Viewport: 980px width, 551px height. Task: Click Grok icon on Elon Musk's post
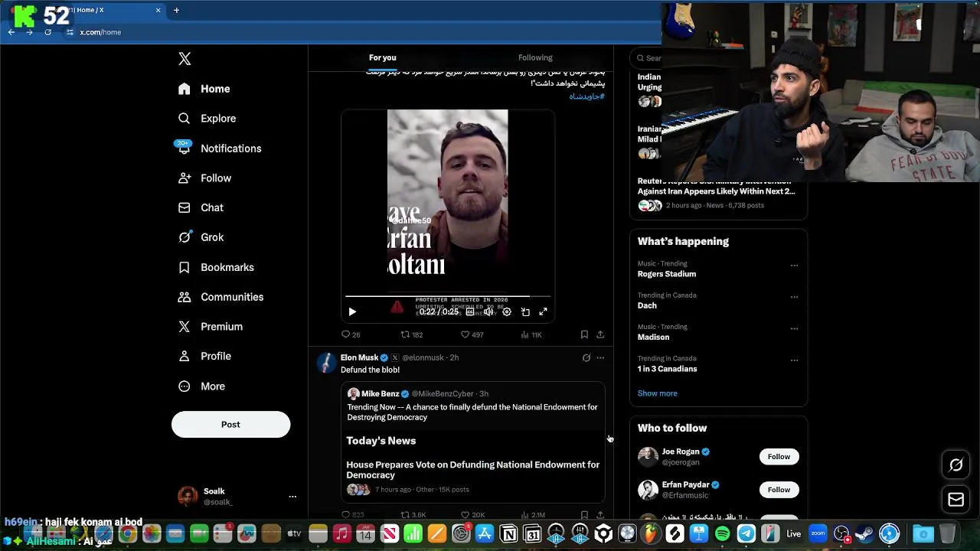click(x=586, y=357)
